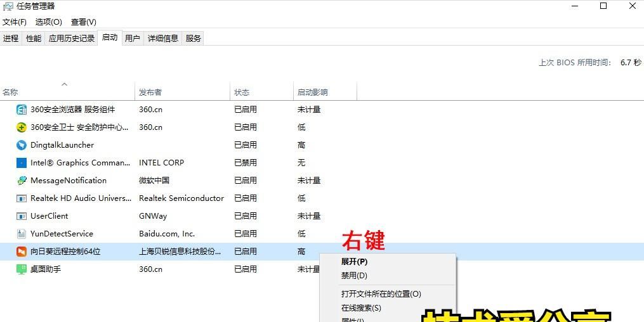
Task: Choose 展开(P) in the context menu
Action: tap(355, 262)
